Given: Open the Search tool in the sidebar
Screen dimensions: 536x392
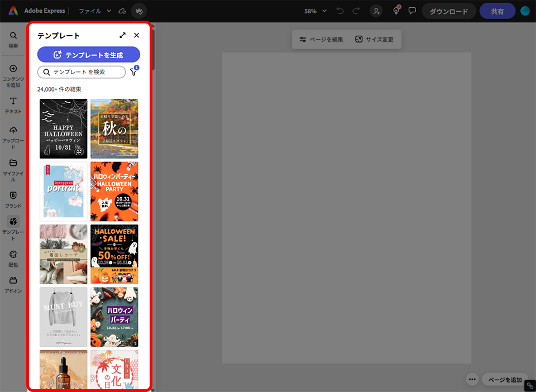Looking at the screenshot, I should 13,39.
